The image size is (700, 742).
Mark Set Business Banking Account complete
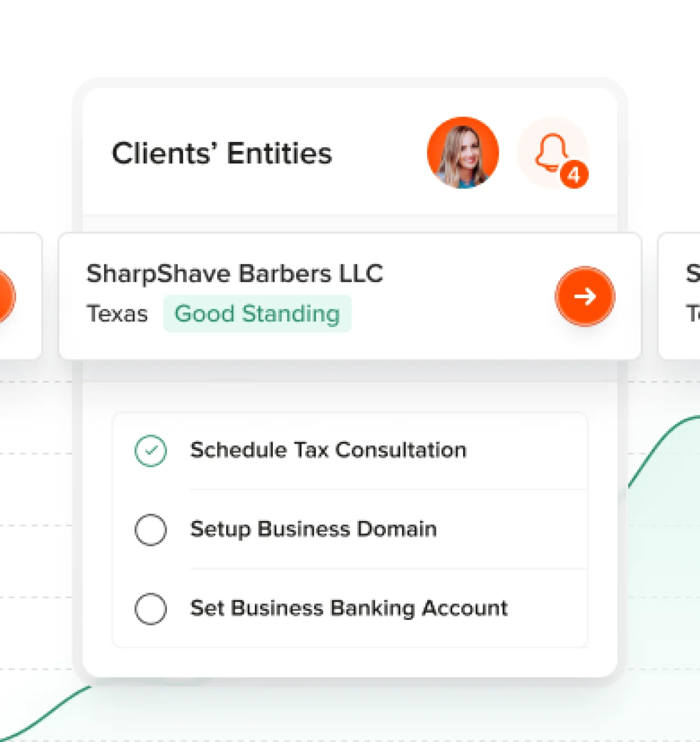point(150,608)
